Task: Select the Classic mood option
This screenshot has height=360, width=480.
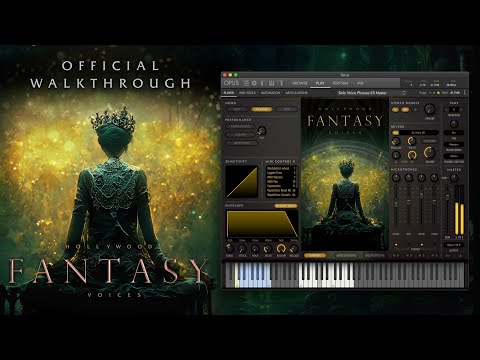Action: click(x=262, y=109)
